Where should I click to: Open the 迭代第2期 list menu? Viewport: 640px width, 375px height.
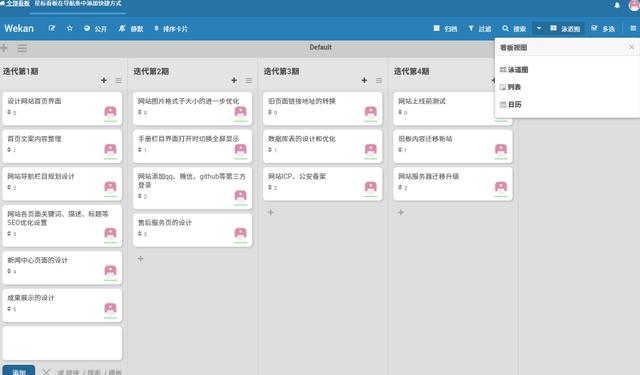[x=249, y=80]
